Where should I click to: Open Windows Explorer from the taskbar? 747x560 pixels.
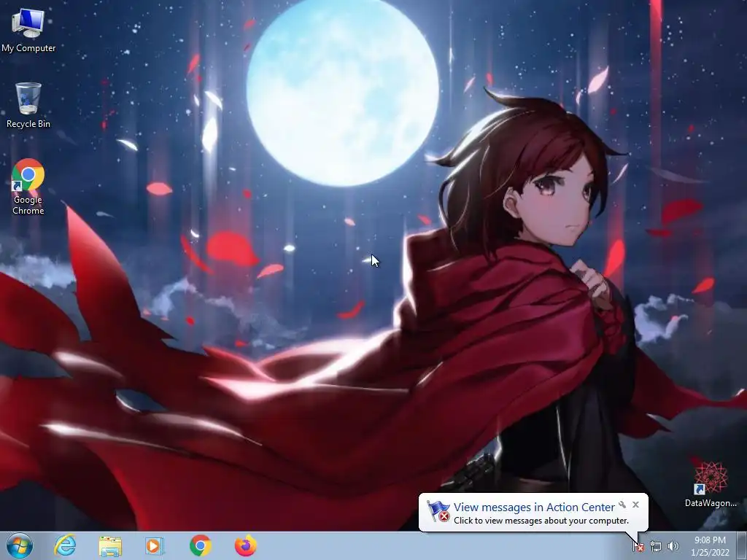point(110,545)
